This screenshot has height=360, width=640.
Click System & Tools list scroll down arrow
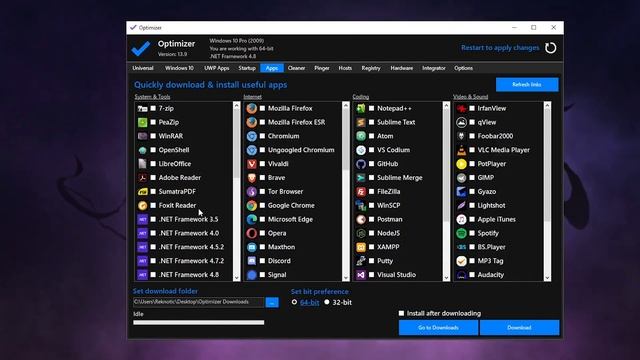pos(236,278)
